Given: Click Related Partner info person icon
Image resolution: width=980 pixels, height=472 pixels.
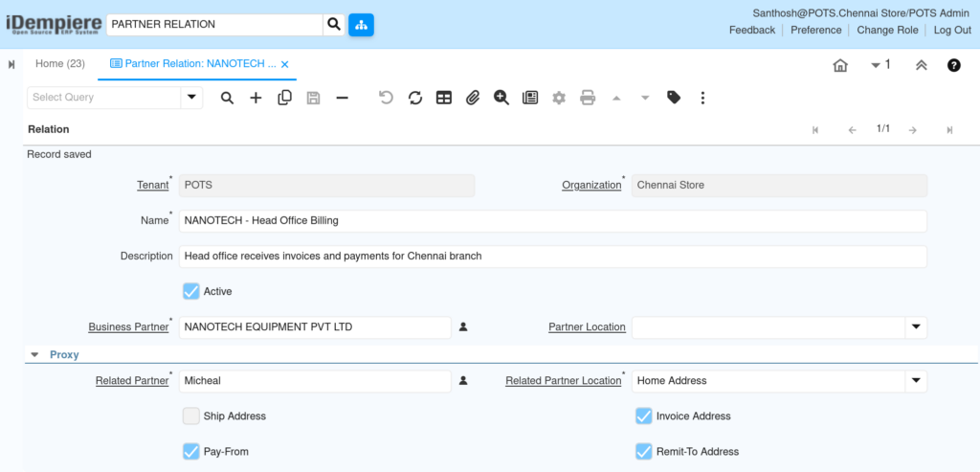Looking at the screenshot, I should [x=463, y=381].
